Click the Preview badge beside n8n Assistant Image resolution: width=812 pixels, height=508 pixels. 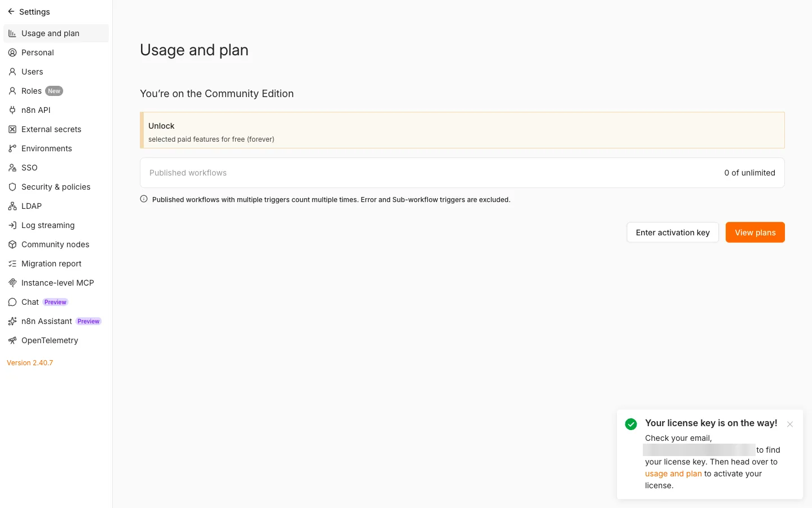tap(89, 321)
